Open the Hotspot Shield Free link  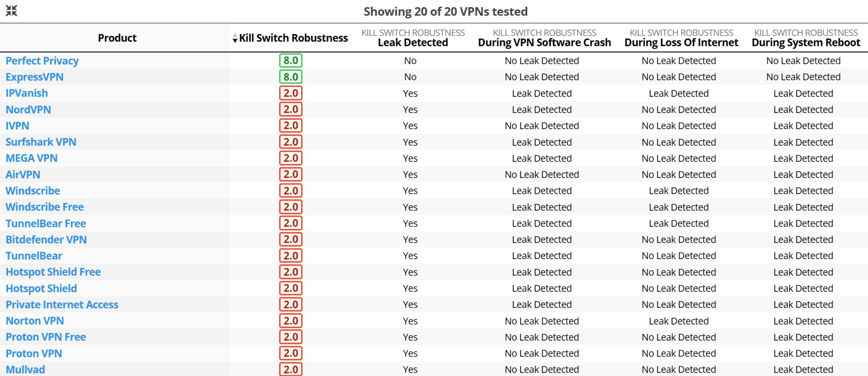pyautogui.click(x=53, y=272)
